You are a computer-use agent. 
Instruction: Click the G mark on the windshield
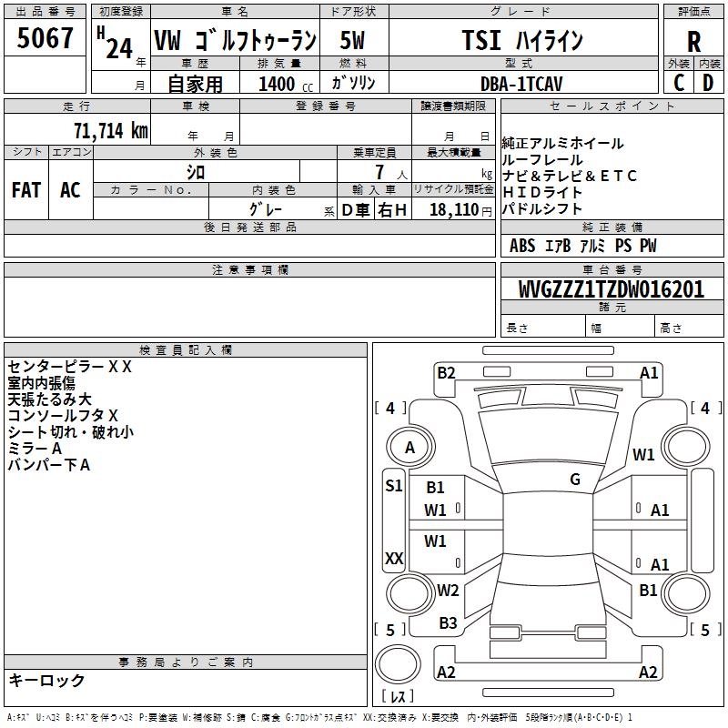pyautogui.click(x=574, y=480)
